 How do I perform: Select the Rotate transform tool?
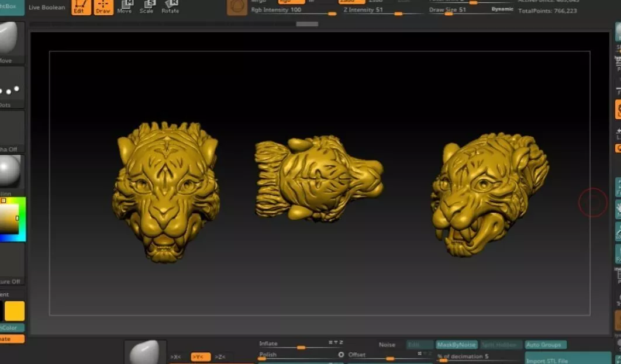point(170,7)
